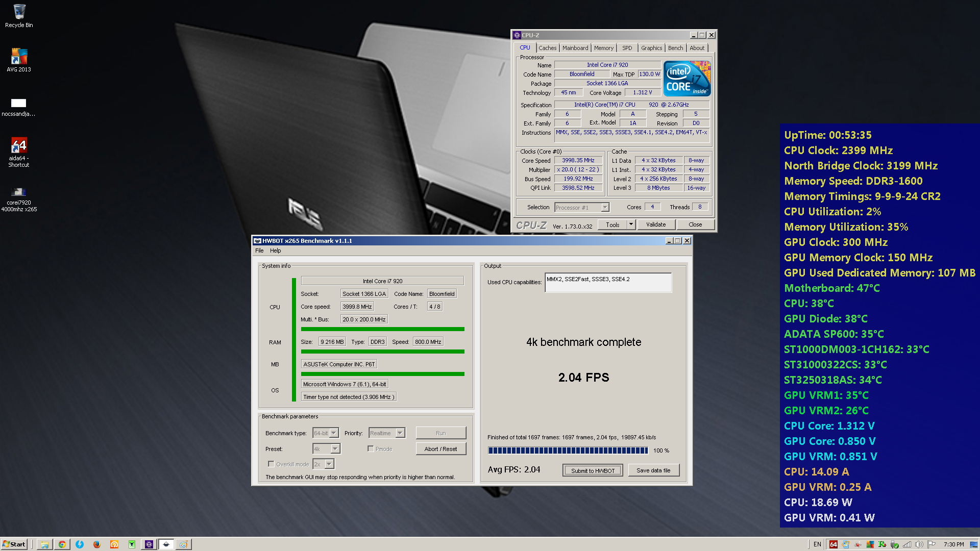Expand Benchmark type 64-bit dropdown

(x=334, y=433)
